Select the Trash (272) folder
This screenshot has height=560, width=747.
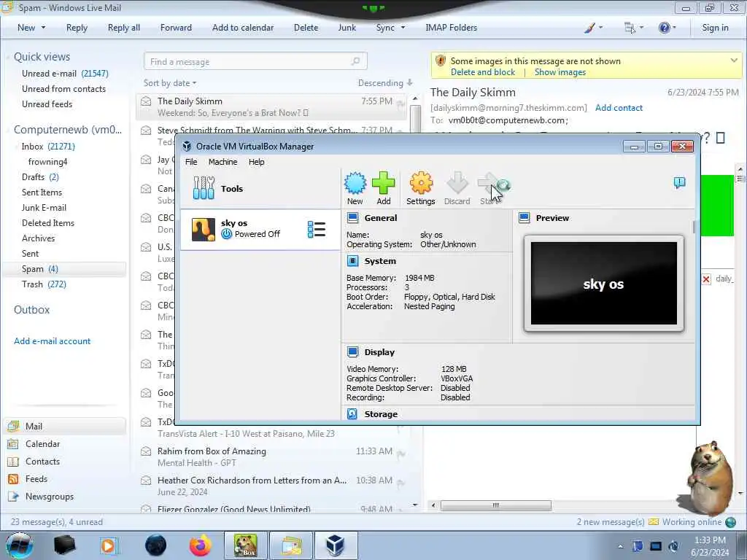[x=44, y=284]
